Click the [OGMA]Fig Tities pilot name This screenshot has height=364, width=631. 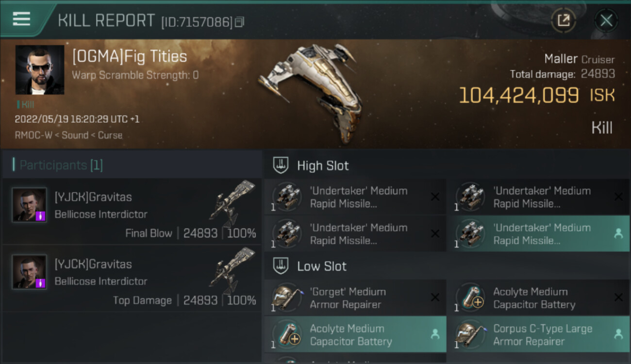tap(130, 57)
